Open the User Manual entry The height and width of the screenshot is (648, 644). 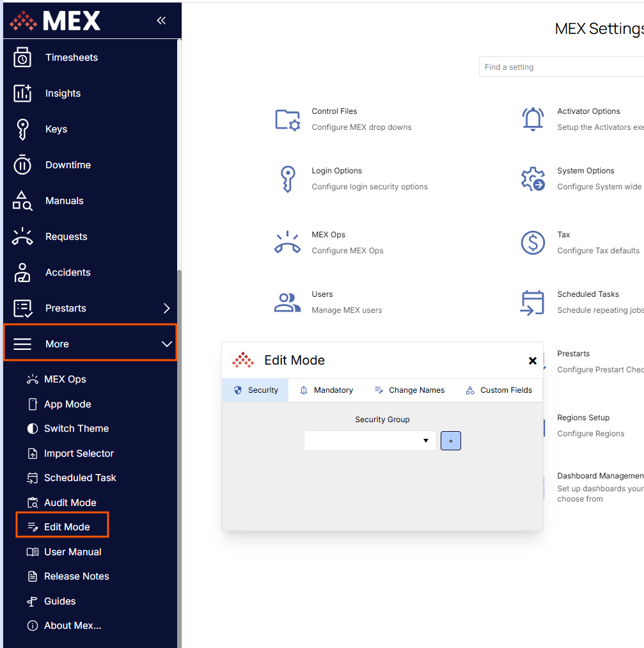tap(72, 551)
